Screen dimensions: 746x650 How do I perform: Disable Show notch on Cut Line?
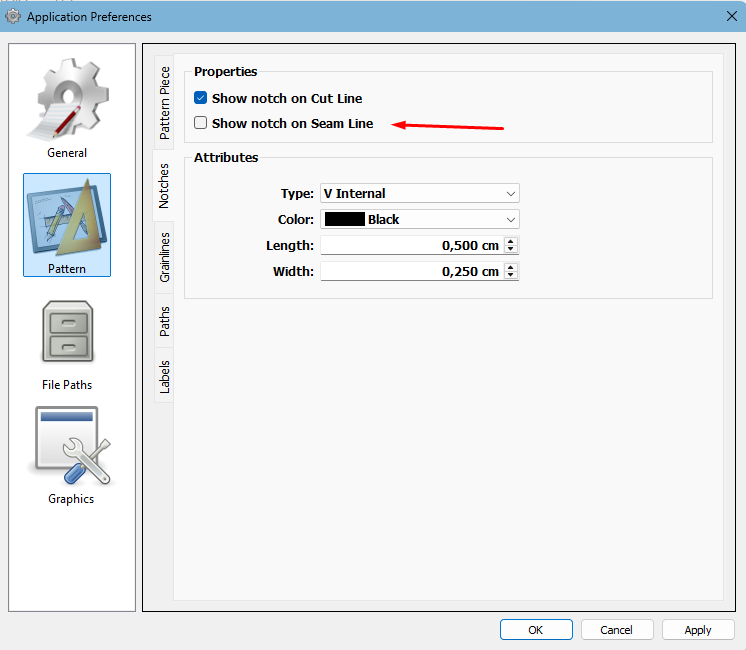pos(201,99)
